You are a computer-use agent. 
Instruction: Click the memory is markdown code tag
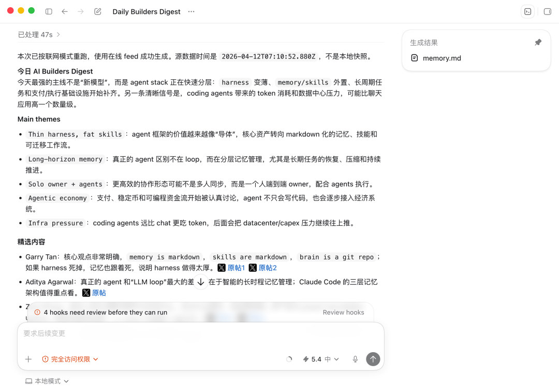click(x=165, y=257)
